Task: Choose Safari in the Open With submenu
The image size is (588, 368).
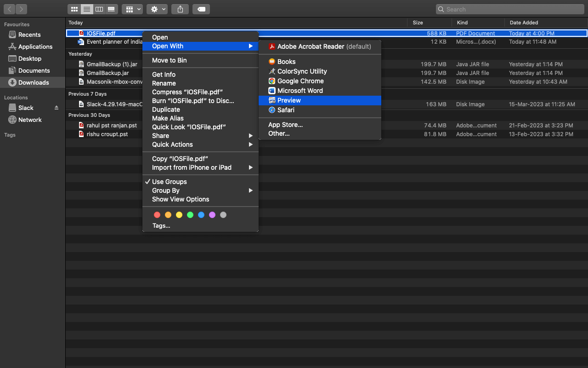Action: [320, 110]
